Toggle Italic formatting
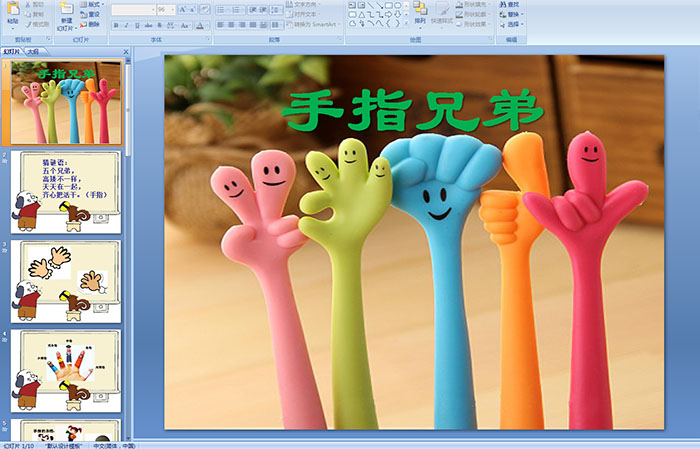Image resolution: width=700 pixels, height=449 pixels. click(x=126, y=25)
